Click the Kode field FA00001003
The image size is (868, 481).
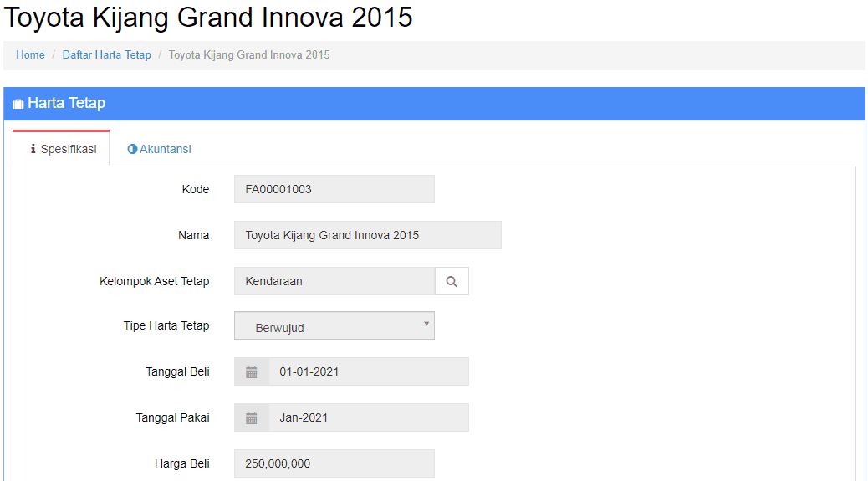click(x=334, y=189)
